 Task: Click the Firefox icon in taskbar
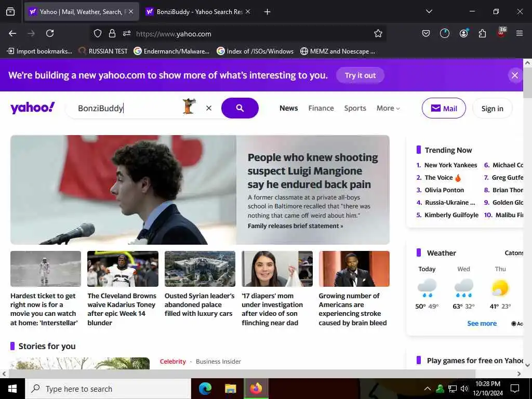[256, 388]
